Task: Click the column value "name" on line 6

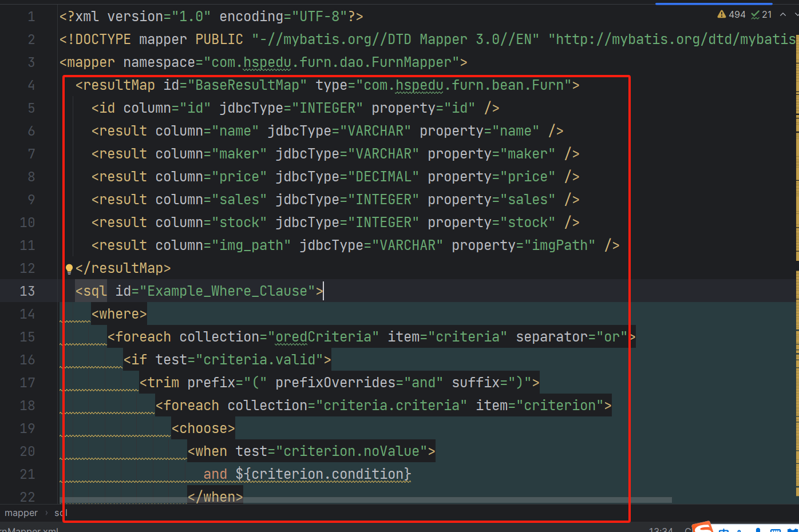Action: tap(236, 131)
